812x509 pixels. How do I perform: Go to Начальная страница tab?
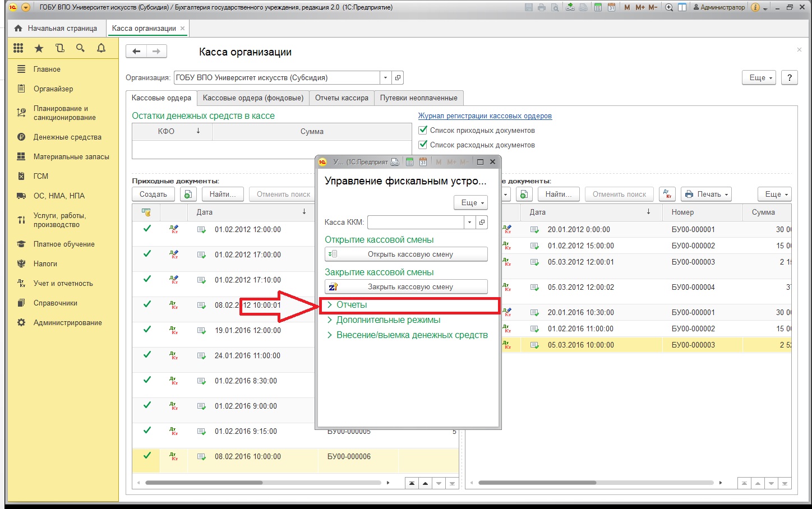tap(56, 28)
